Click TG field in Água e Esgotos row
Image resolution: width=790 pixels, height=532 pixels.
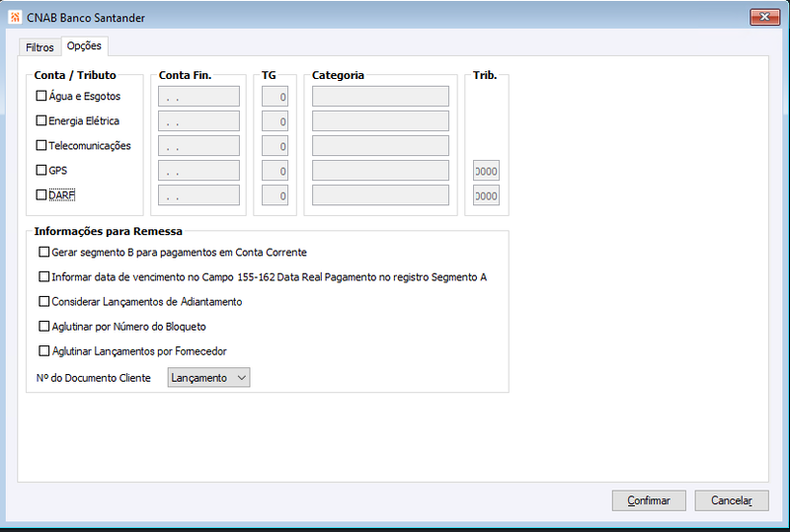276,96
